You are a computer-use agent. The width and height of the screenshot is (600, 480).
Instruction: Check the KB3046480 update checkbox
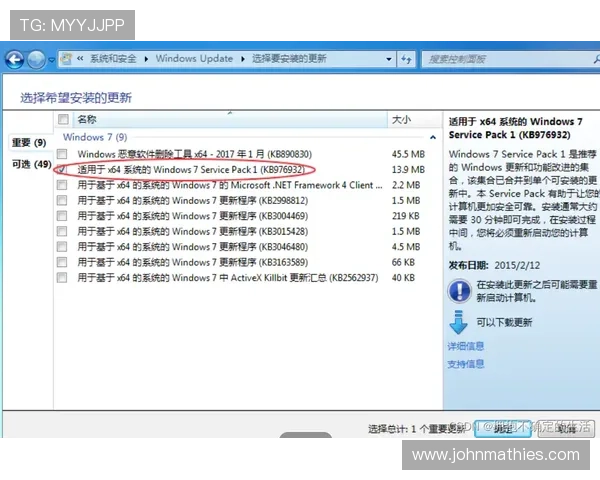(x=62, y=247)
